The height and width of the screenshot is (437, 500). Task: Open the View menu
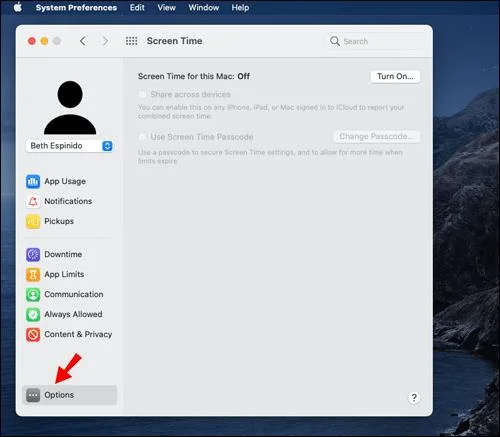166,8
